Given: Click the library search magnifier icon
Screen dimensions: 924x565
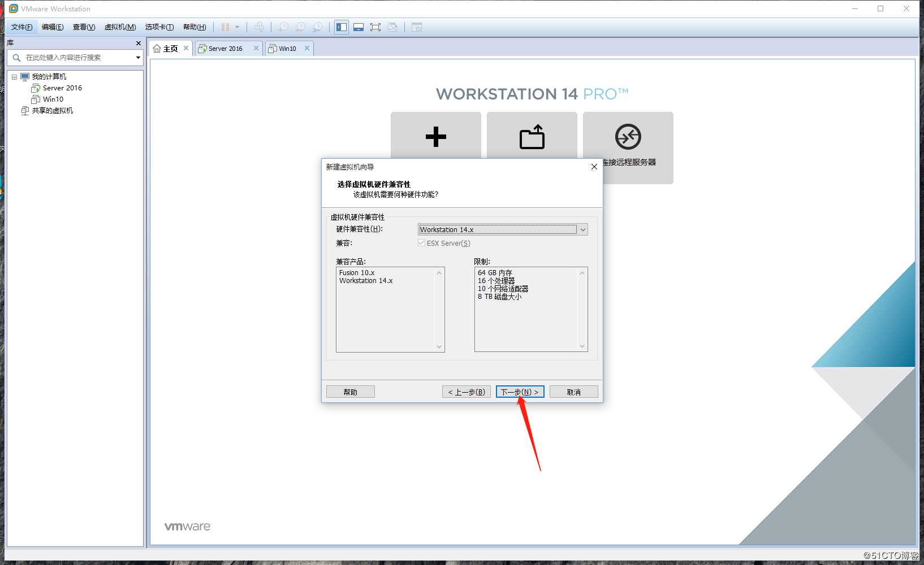Looking at the screenshot, I should click(x=16, y=58).
